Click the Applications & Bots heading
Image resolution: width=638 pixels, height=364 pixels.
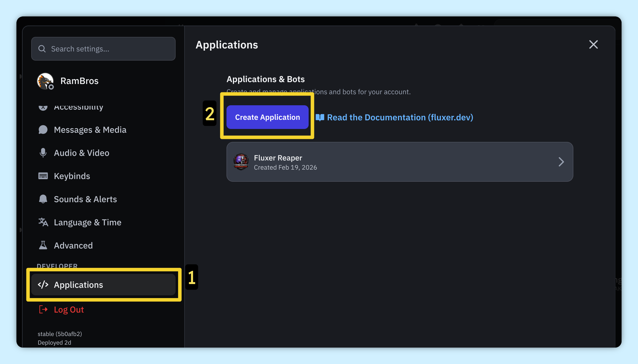(266, 79)
